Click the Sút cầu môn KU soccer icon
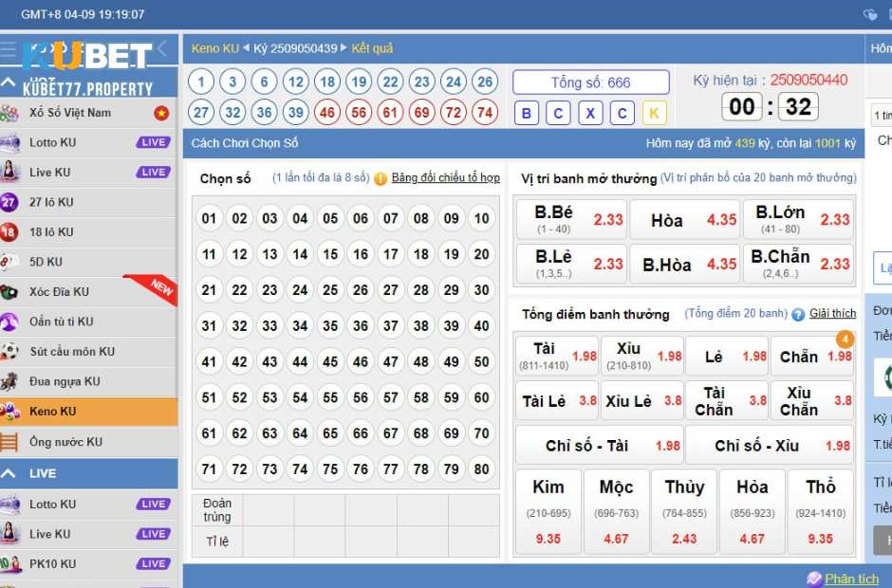 click(x=9, y=352)
